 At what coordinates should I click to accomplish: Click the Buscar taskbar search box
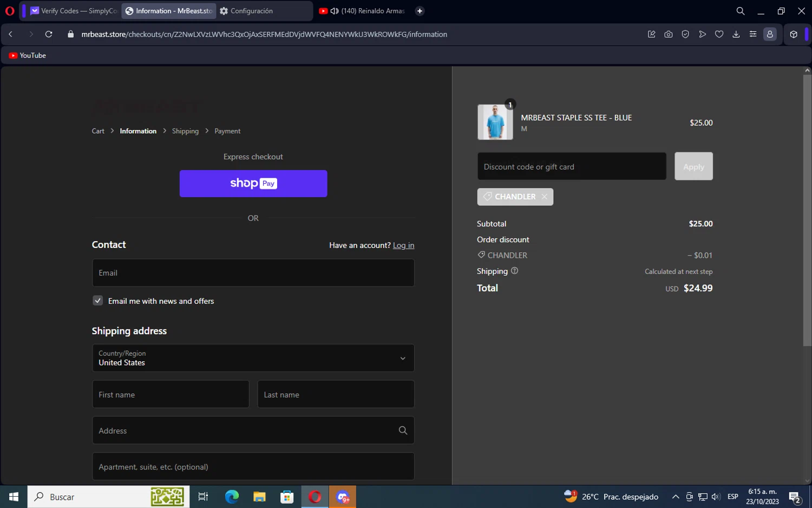[x=108, y=497]
